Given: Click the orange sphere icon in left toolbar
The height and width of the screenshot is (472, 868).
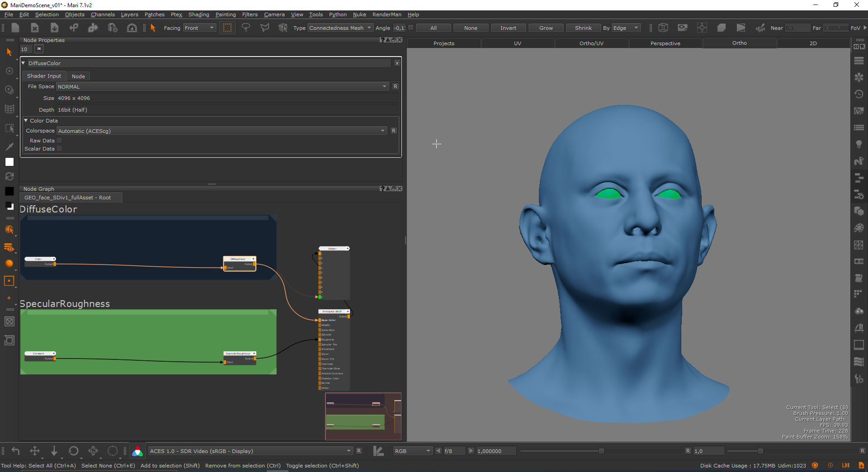Looking at the screenshot, I should pos(9,264).
